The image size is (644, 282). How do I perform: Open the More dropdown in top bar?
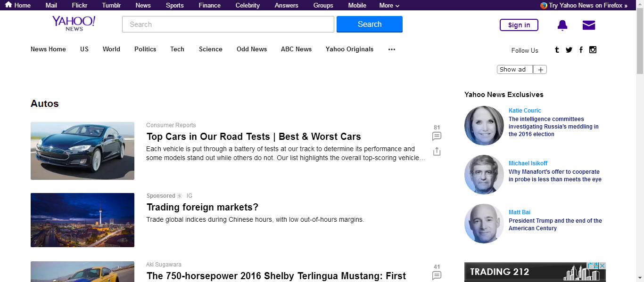(x=389, y=6)
